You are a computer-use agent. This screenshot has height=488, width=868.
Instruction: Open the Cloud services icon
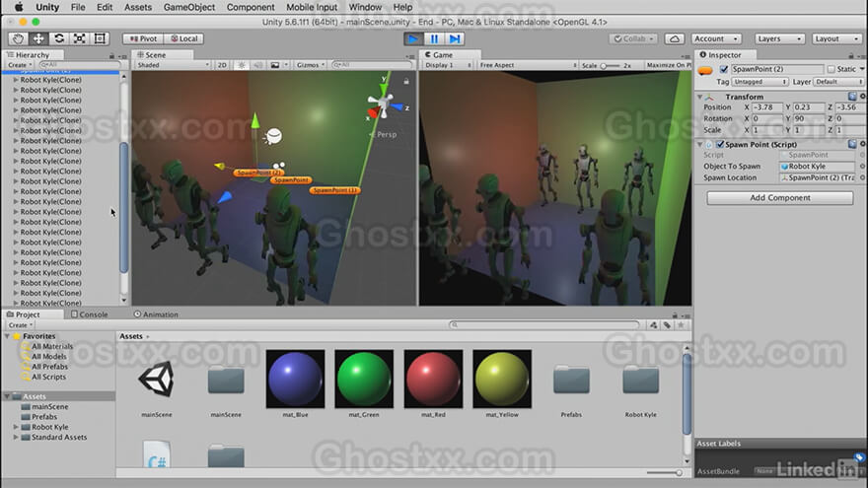675,38
